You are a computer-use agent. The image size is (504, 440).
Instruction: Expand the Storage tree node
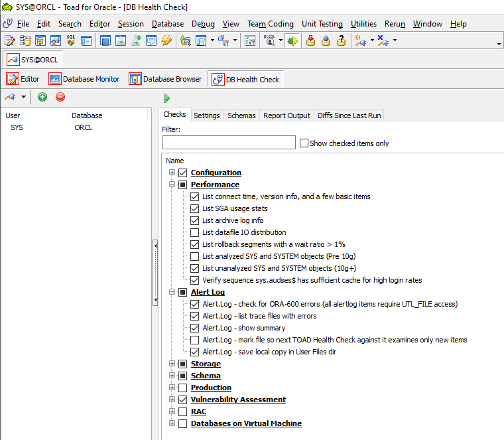(172, 364)
